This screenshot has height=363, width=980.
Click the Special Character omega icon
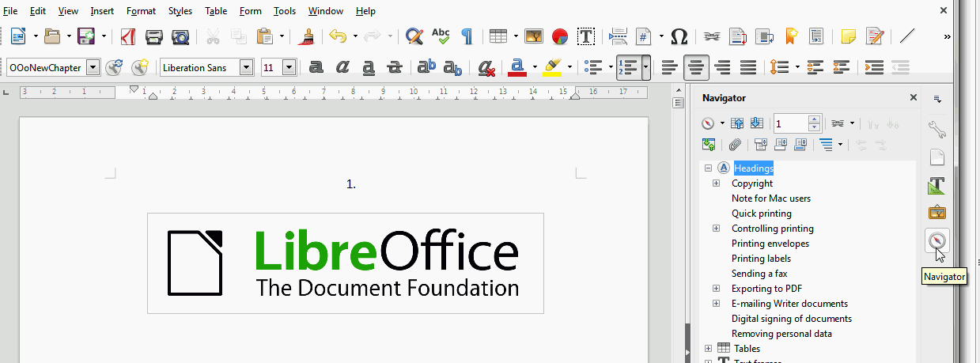(x=679, y=36)
